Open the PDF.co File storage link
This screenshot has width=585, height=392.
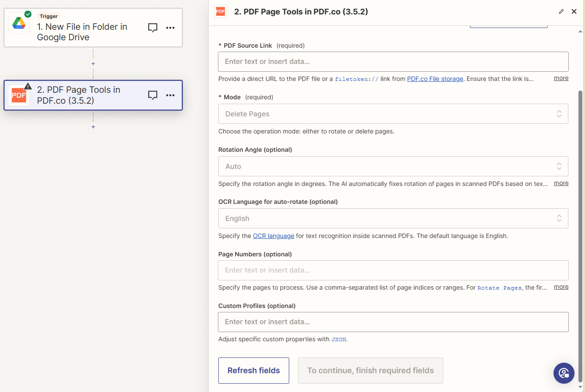coord(435,79)
